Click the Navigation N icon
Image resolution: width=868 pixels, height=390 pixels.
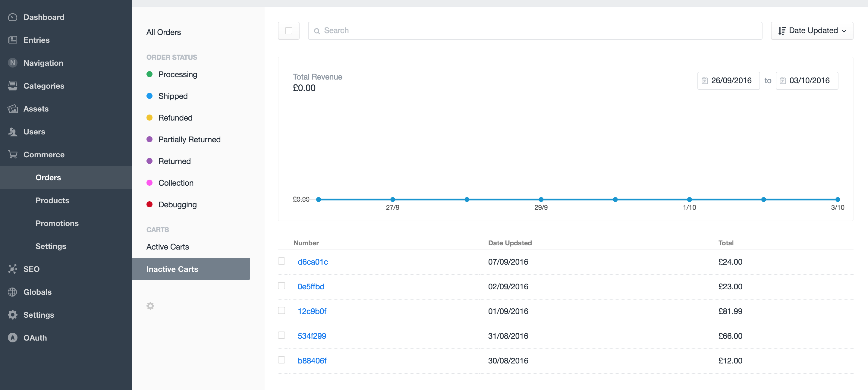coord(12,63)
